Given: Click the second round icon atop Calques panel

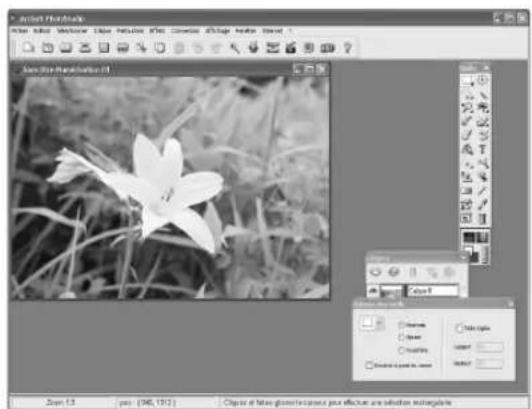Looking at the screenshot, I should [394, 272].
